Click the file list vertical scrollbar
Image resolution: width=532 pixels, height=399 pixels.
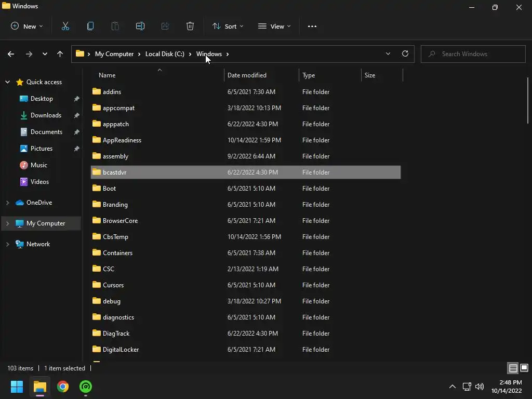coord(528,101)
